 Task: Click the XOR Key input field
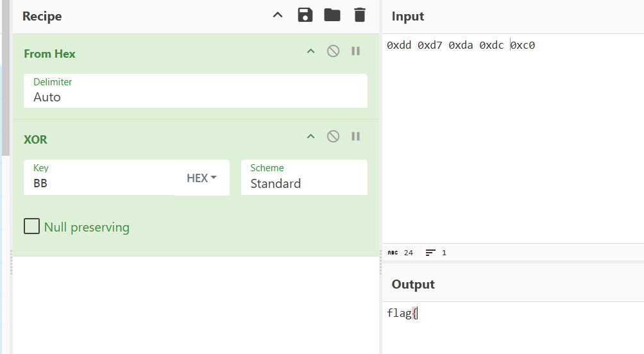(99, 183)
